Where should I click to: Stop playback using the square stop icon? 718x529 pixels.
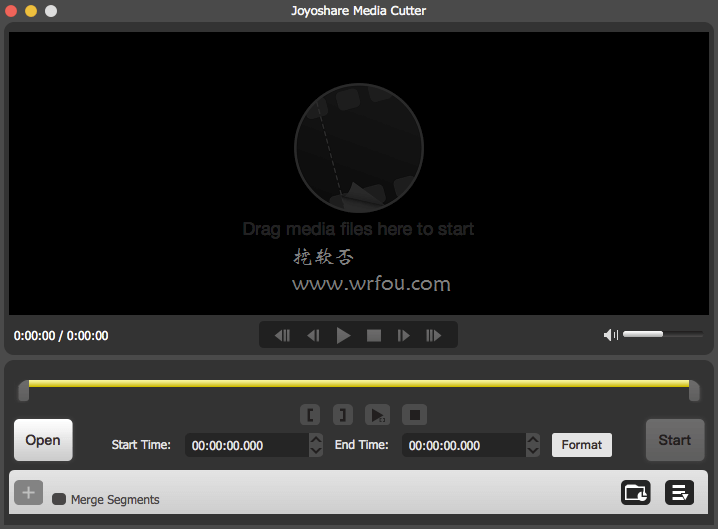[x=374, y=336]
